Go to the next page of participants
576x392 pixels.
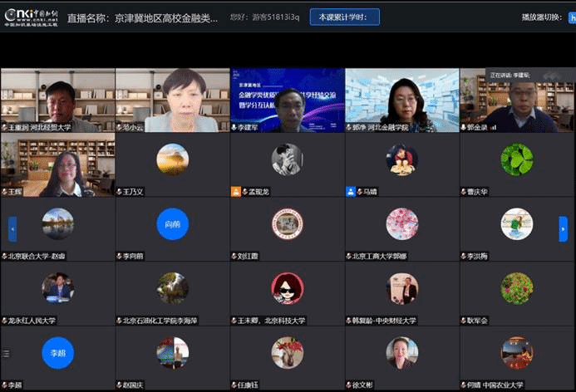point(564,228)
